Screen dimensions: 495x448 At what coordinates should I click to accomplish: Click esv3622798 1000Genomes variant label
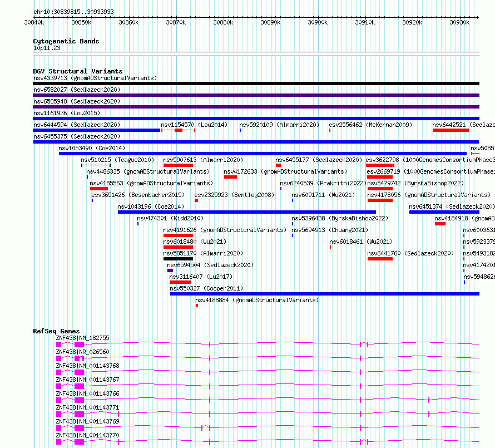click(430, 160)
